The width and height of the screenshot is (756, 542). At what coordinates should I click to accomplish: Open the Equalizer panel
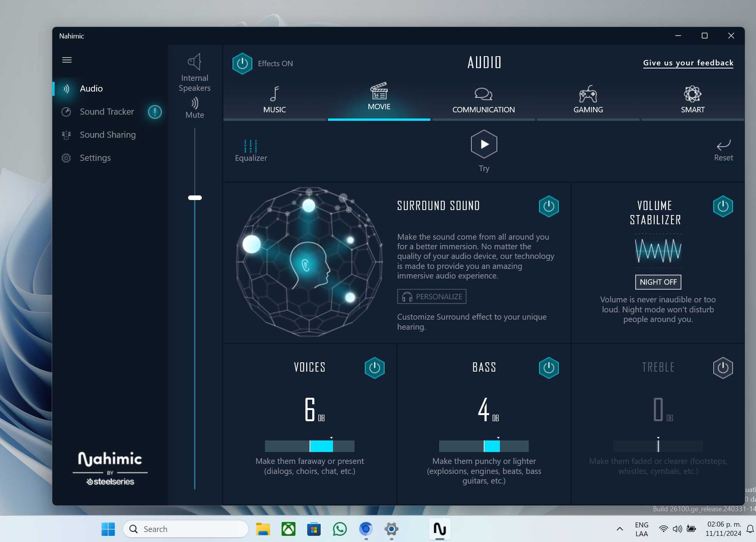251,150
